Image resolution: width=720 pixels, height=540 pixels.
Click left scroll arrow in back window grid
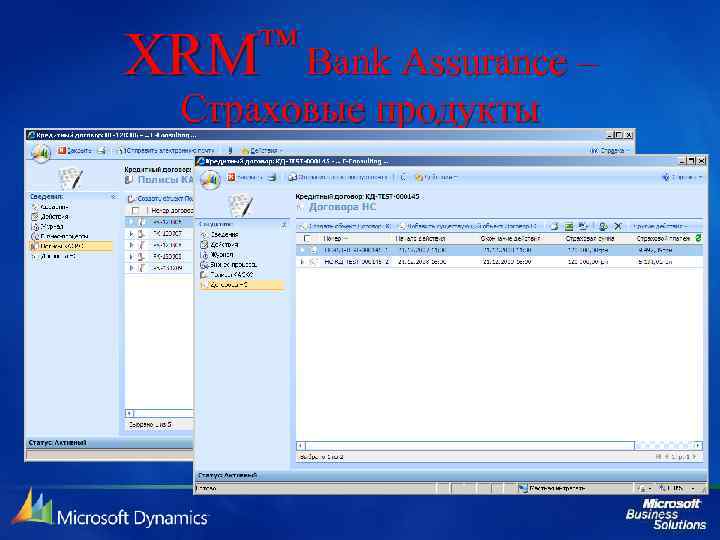pos(130,413)
